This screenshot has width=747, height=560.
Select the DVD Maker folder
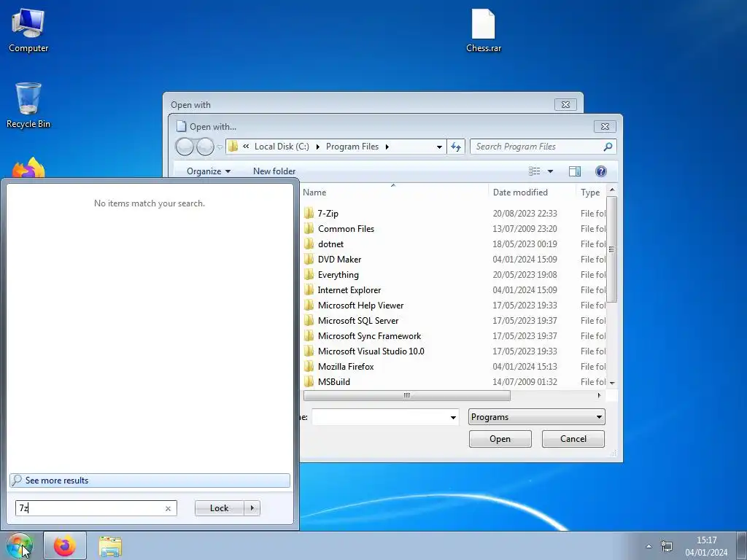[339, 260]
